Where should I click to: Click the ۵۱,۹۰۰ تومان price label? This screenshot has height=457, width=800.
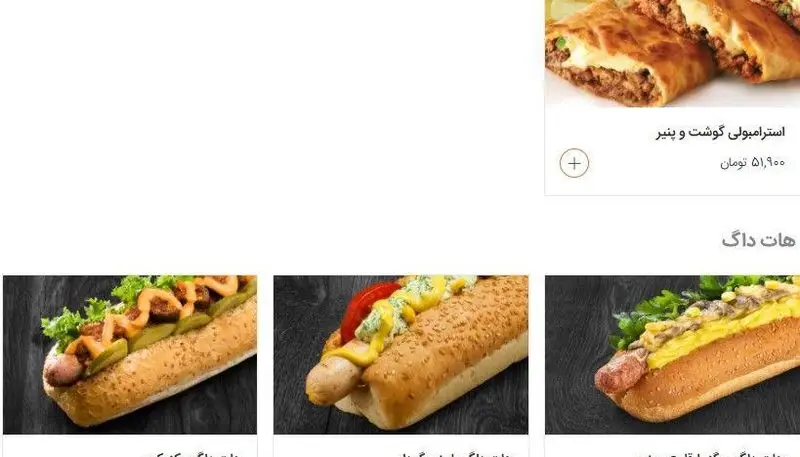pos(753,163)
